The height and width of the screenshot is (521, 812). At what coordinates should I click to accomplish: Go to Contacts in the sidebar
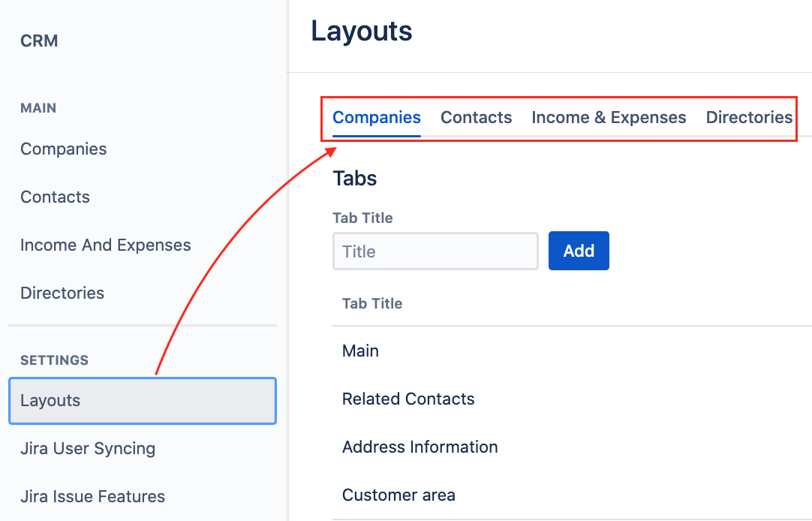[x=56, y=197]
